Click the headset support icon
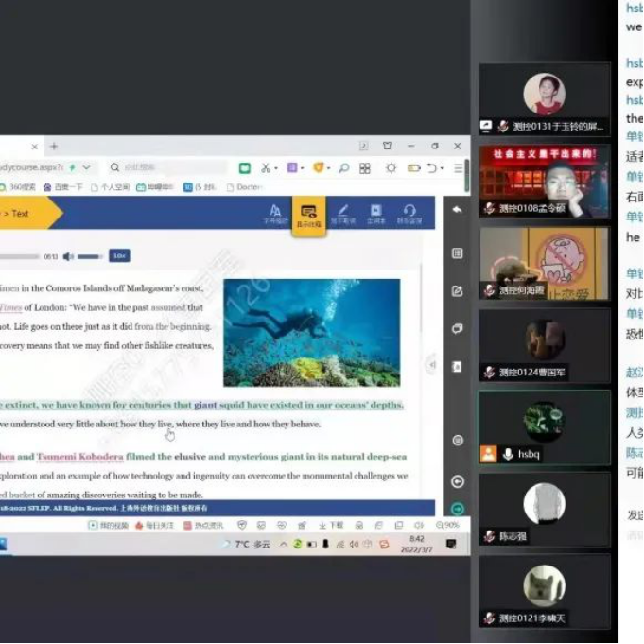Viewport: 644px width, 644px height. 409,214
